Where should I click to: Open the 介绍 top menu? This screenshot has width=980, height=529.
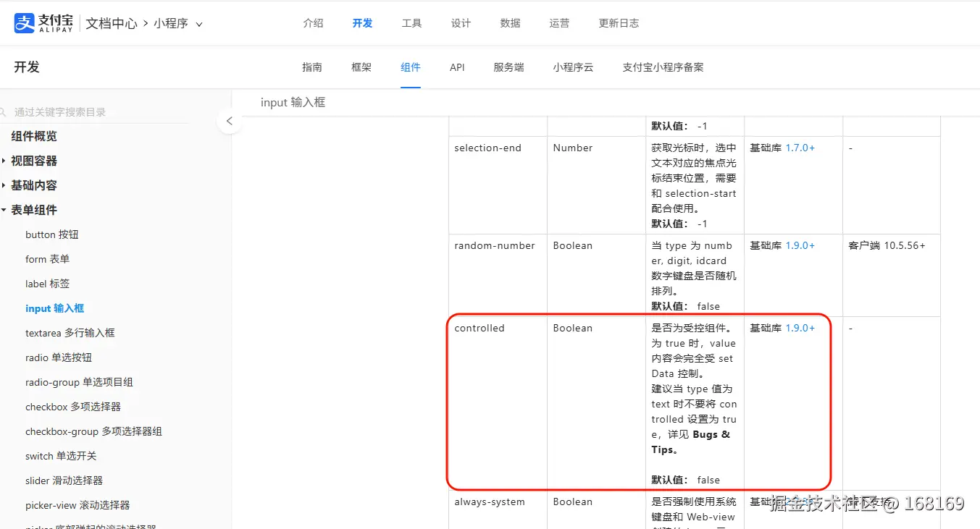tap(313, 23)
